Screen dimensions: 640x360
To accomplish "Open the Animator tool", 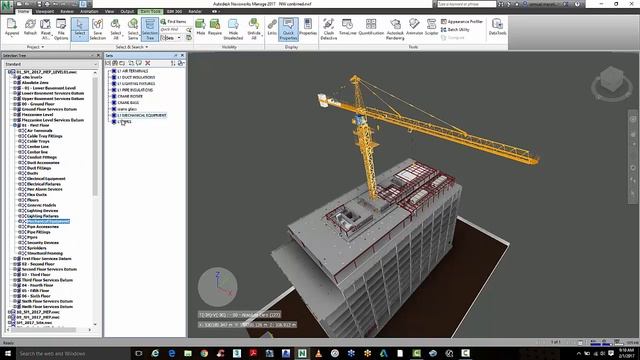I will pyautogui.click(x=414, y=27).
